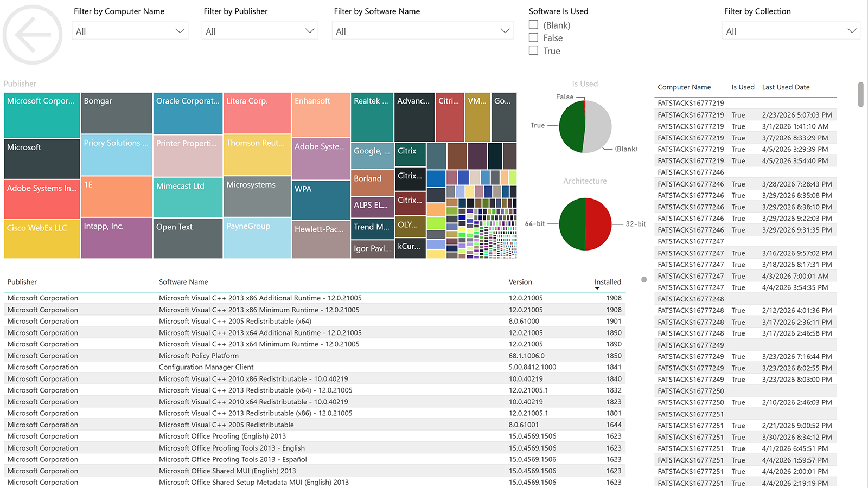Click the 5.00.8412.1000 version cell
Screen dimensions: 868x488
532,367
